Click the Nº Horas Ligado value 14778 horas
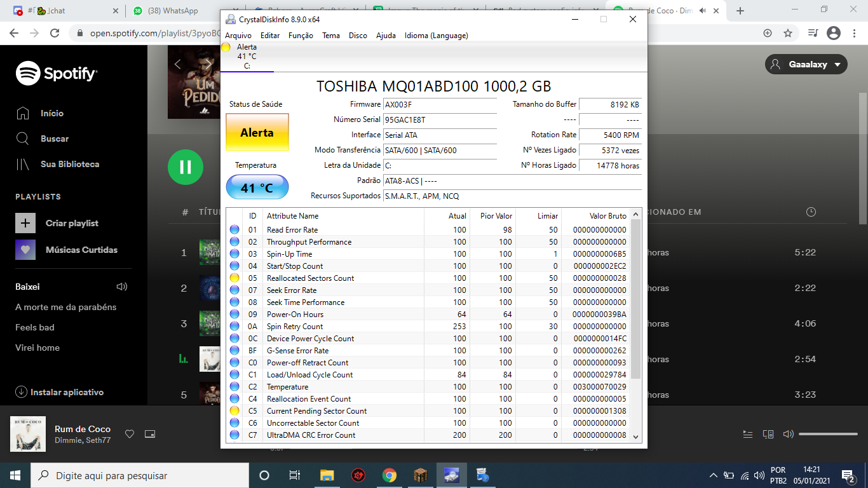 coord(610,165)
